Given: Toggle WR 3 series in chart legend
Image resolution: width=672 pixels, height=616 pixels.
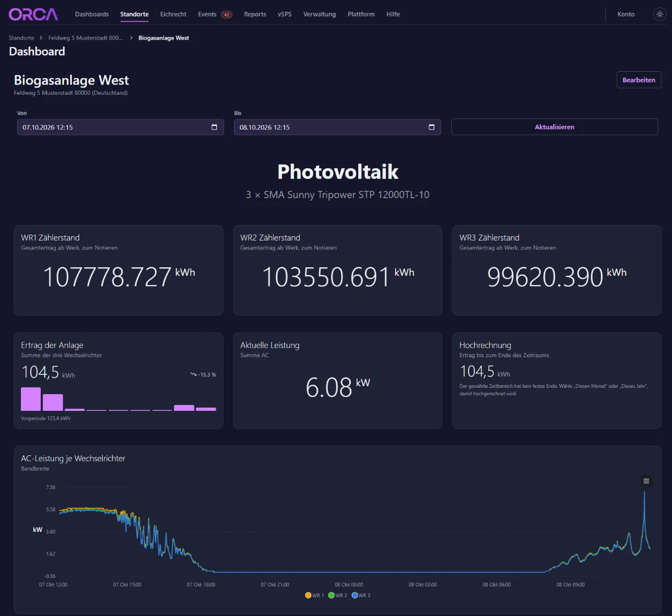Looking at the screenshot, I should click(x=361, y=595).
